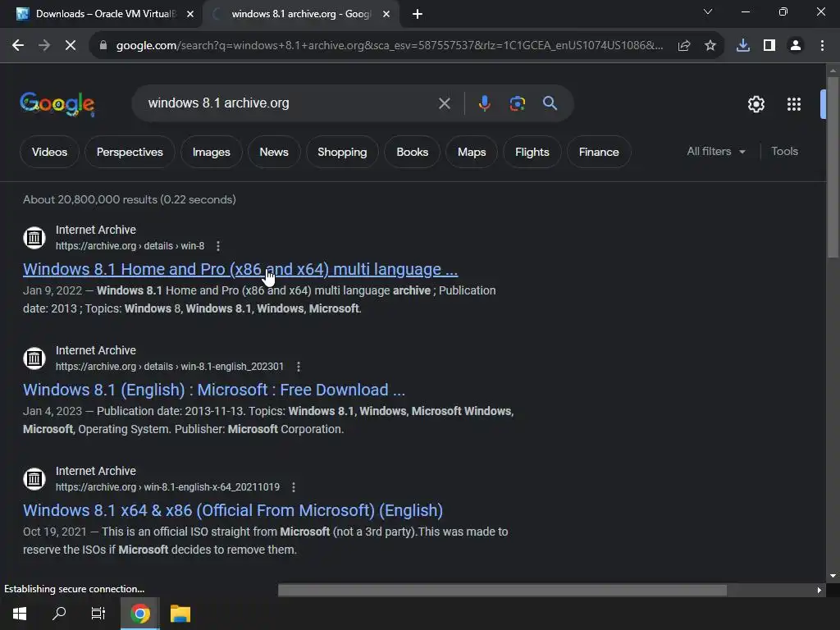Switch to Finance results
The image size is (840, 630).
click(598, 152)
